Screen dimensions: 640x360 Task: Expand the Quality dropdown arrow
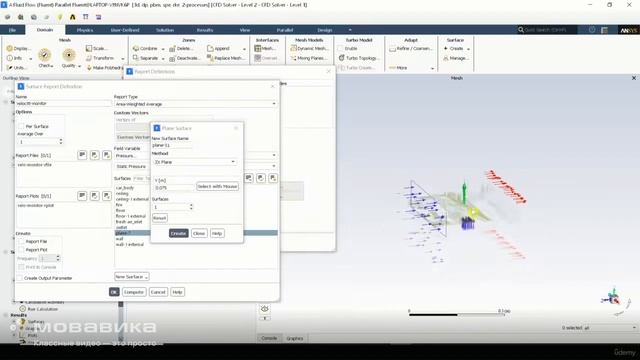[79, 66]
